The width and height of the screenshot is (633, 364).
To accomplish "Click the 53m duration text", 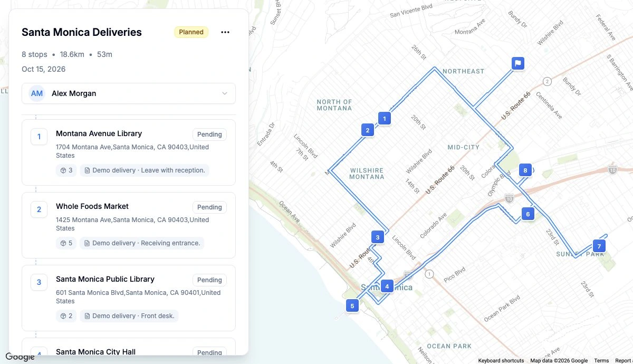I will tap(104, 54).
